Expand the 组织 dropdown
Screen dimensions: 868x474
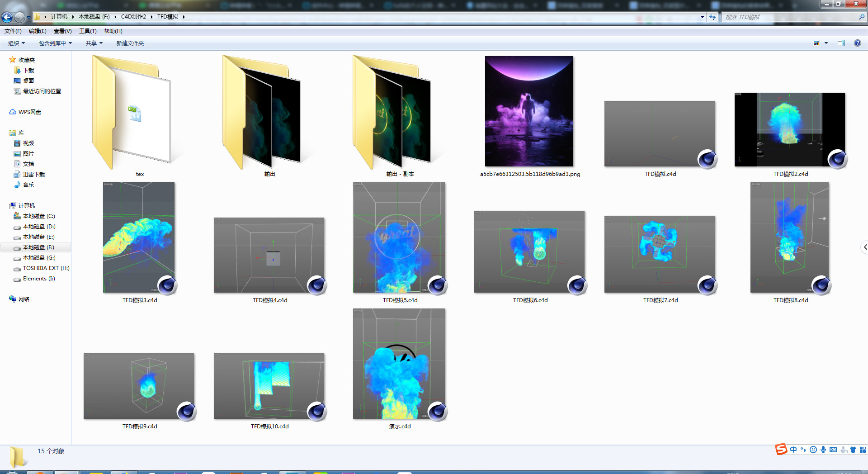(x=17, y=43)
